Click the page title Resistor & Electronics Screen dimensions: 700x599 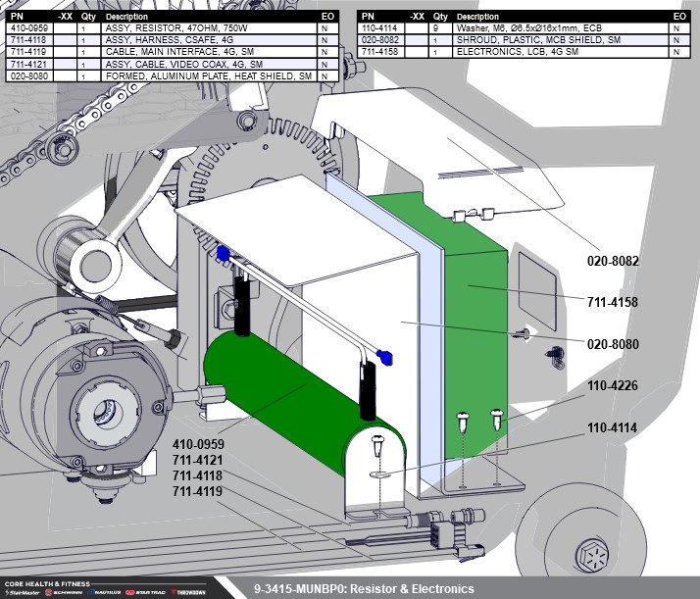[x=363, y=589]
